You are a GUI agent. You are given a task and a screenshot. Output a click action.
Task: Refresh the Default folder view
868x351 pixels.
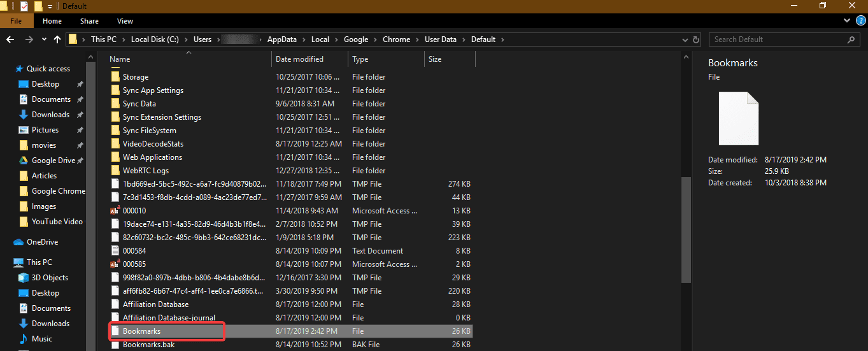[696, 39]
